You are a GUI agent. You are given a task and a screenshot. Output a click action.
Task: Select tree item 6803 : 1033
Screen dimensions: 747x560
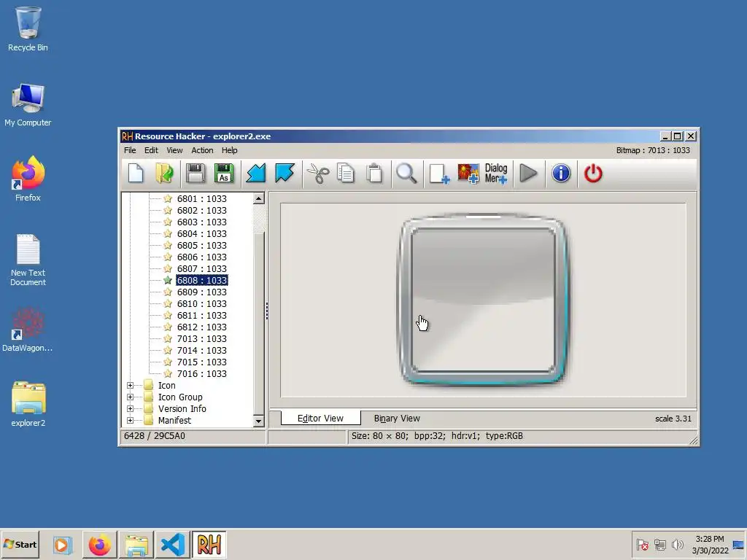(x=201, y=222)
